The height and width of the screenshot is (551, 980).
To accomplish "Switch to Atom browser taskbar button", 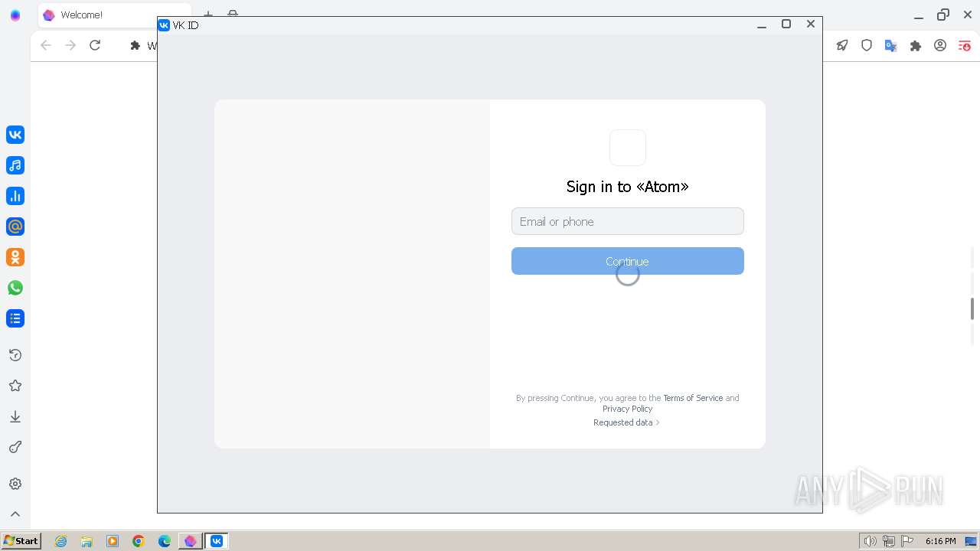I will pyautogui.click(x=190, y=541).
